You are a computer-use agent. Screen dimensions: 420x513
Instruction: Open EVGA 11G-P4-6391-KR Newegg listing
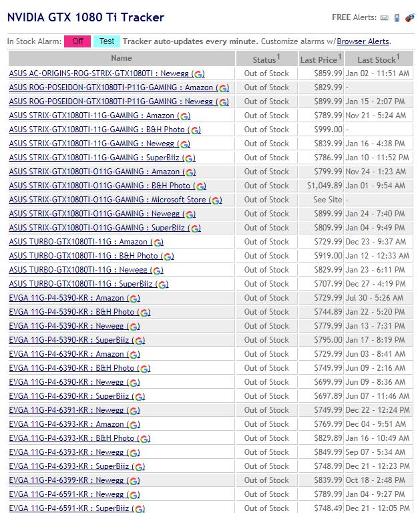[x=66, y=410]
